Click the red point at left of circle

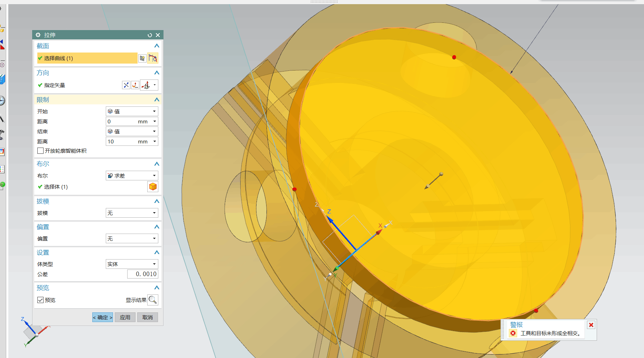coord(295,189)
